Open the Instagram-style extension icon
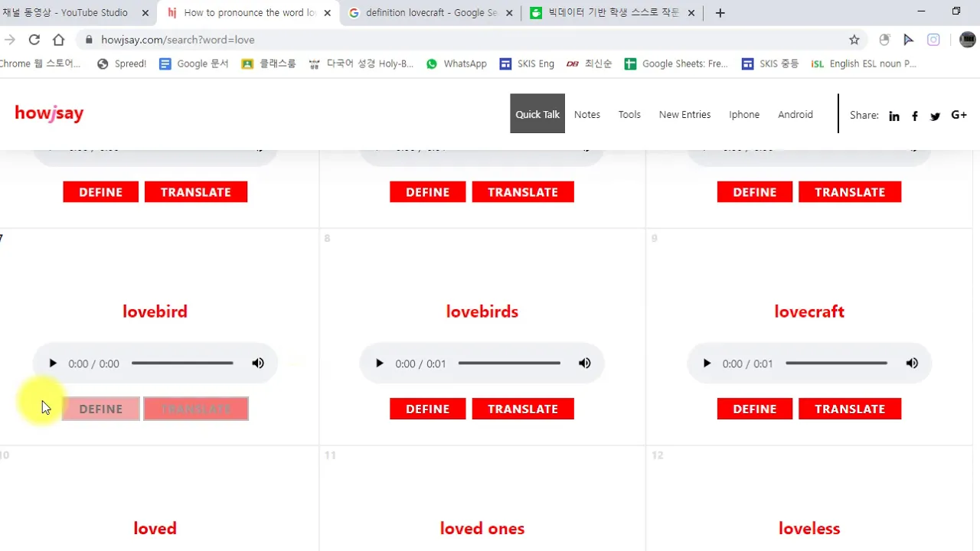 [933, 40]
